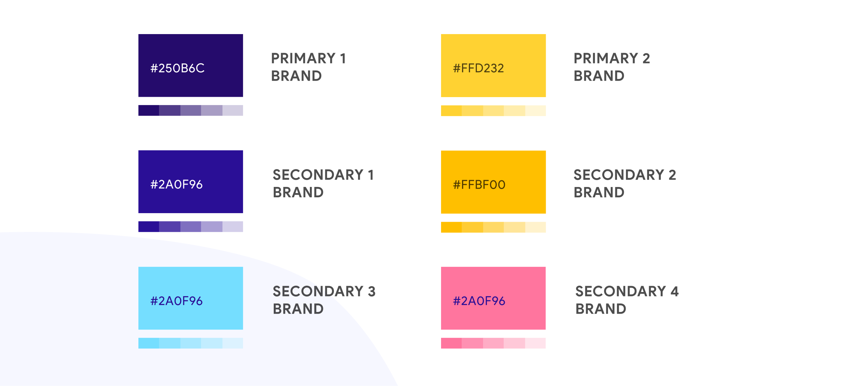Choose the light blue Secondary 3 swatch
The height and width of the screenshot is (386, 868).
coord(190,298)
